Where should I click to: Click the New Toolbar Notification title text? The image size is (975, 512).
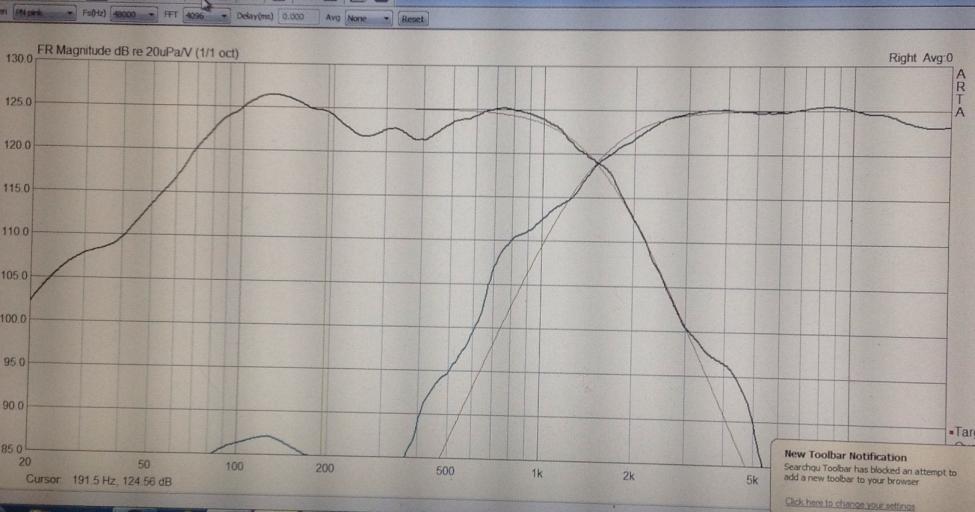845,455
